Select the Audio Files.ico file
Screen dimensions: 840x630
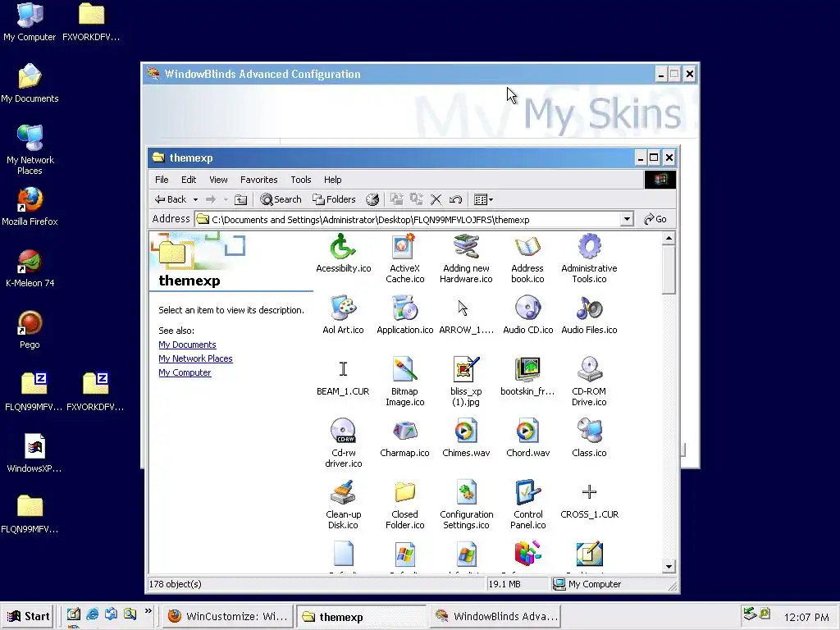pos(589,315)
